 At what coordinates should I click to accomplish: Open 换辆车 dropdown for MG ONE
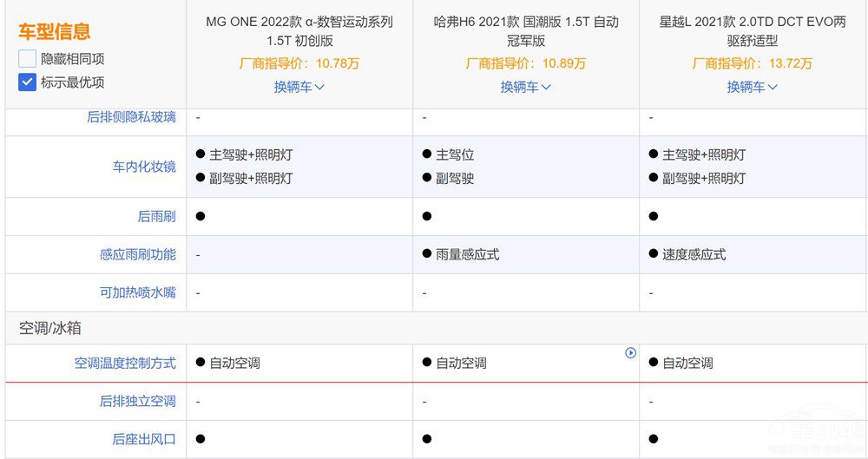point(299,87)
